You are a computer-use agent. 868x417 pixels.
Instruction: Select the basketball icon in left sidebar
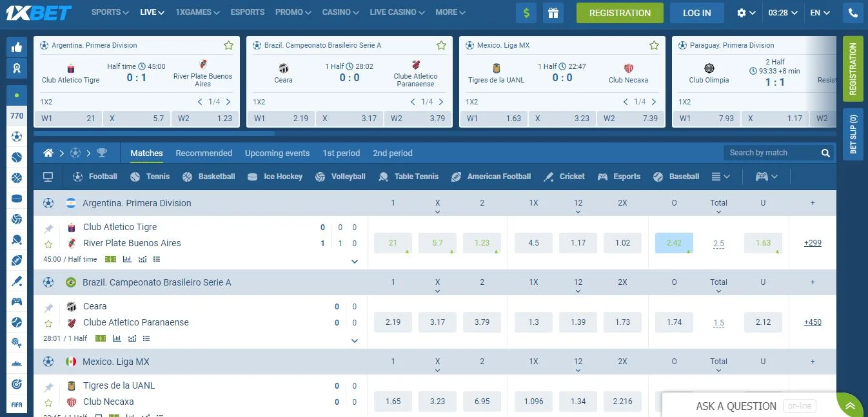(x=17, y=178)
